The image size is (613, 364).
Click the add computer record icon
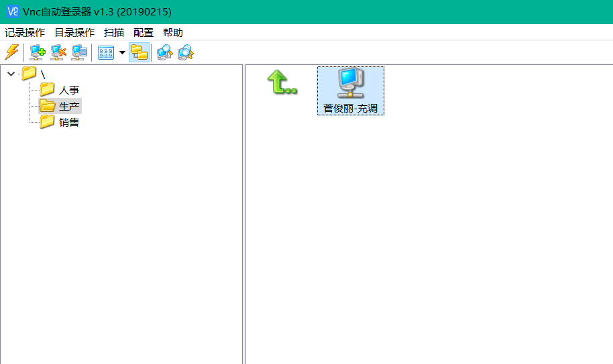tap(38, 52)
